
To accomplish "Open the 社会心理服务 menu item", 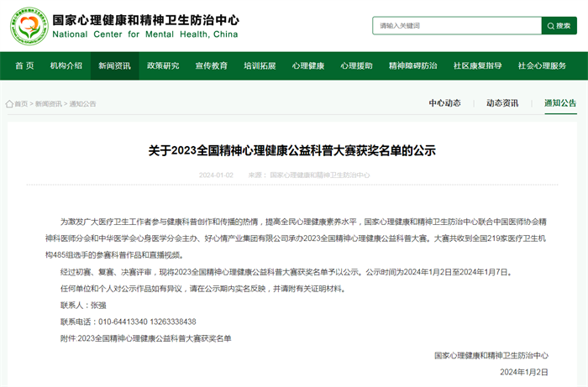I will point(542,65).
